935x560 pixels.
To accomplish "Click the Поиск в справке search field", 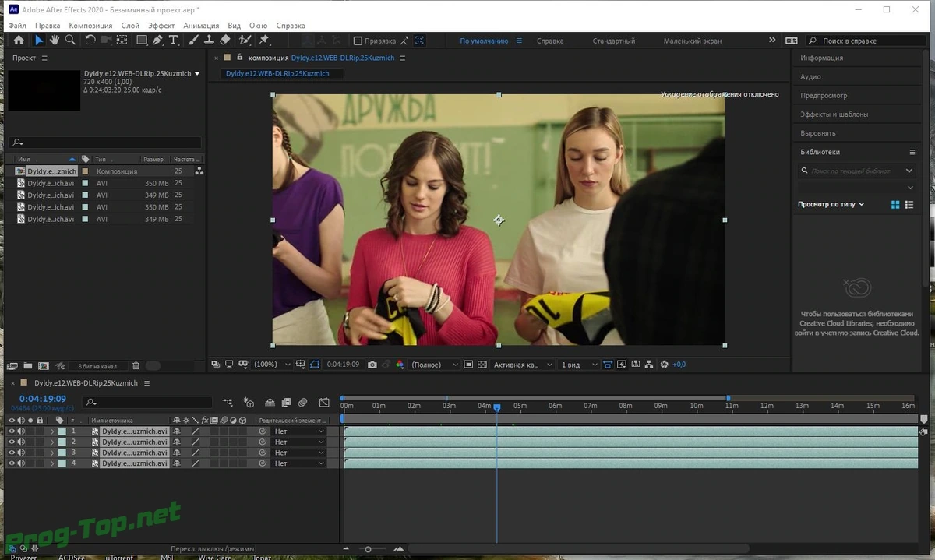I will tap(866, 41).
